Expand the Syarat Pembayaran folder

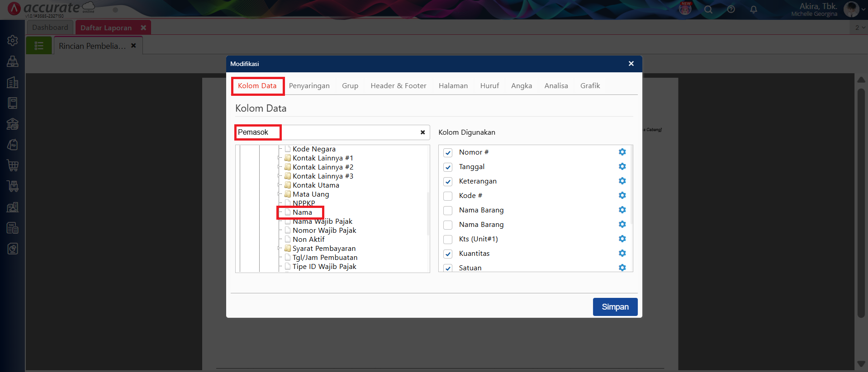click(x=279, y=248)
